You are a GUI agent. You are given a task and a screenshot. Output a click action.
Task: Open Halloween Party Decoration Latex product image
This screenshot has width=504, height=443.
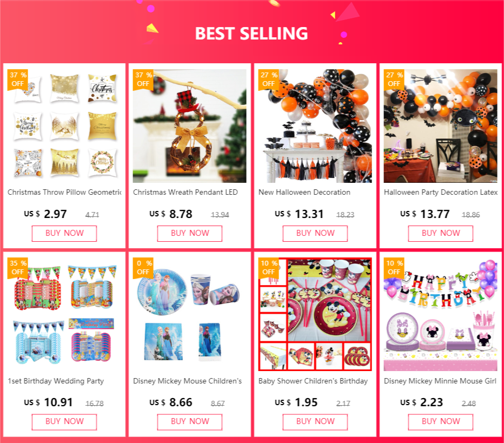pyautogui.click(x=440, y=125)
